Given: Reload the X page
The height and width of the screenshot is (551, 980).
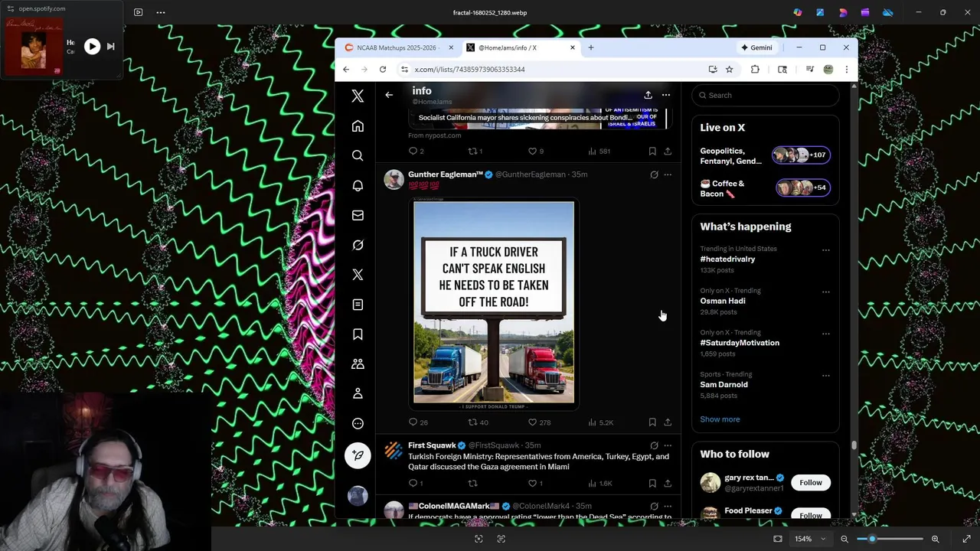Looking at the screenshot, I should 383,70.
